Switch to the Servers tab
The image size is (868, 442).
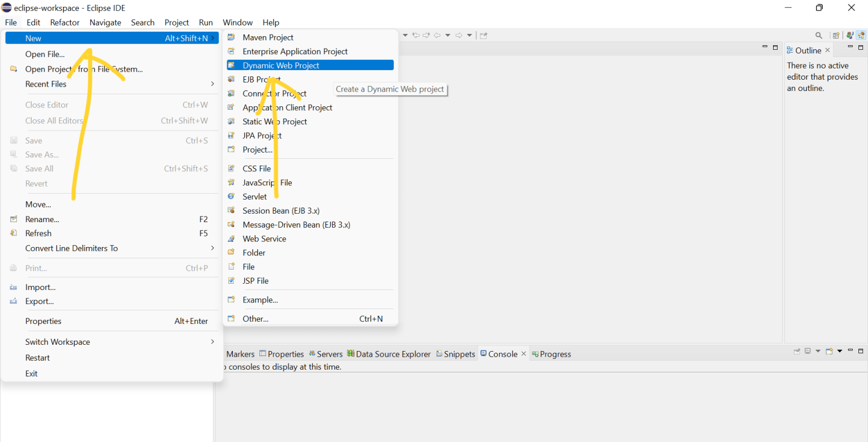[329, 354]
